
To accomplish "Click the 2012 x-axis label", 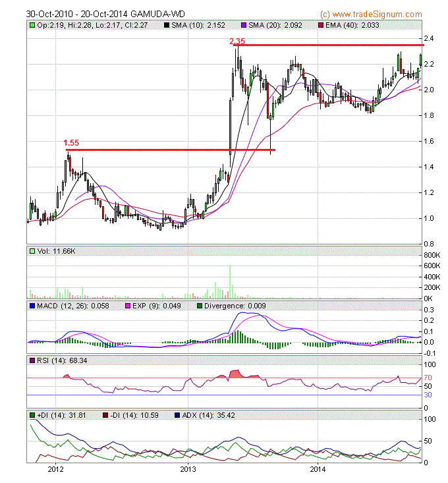I will click(x=56, y=469).
